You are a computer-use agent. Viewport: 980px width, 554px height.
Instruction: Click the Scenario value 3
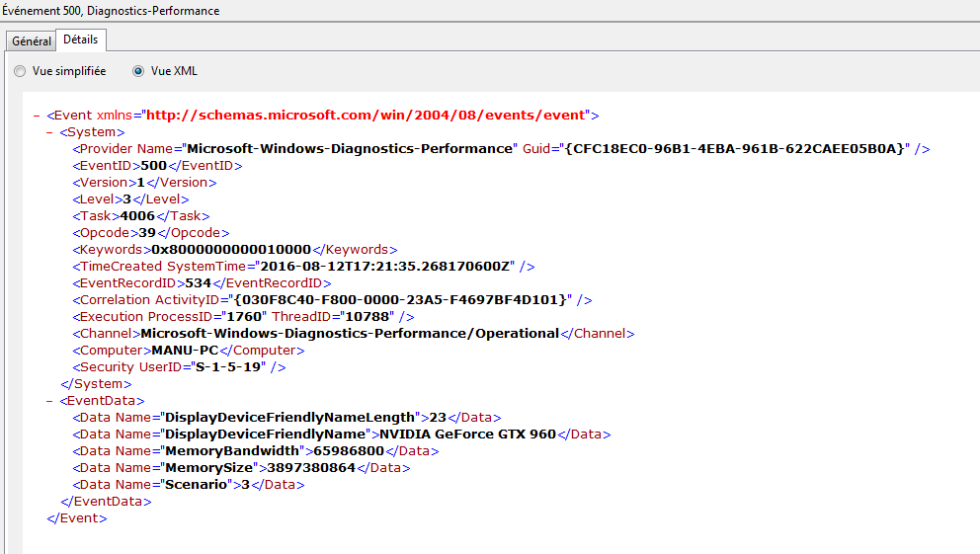tap(246, 485)
